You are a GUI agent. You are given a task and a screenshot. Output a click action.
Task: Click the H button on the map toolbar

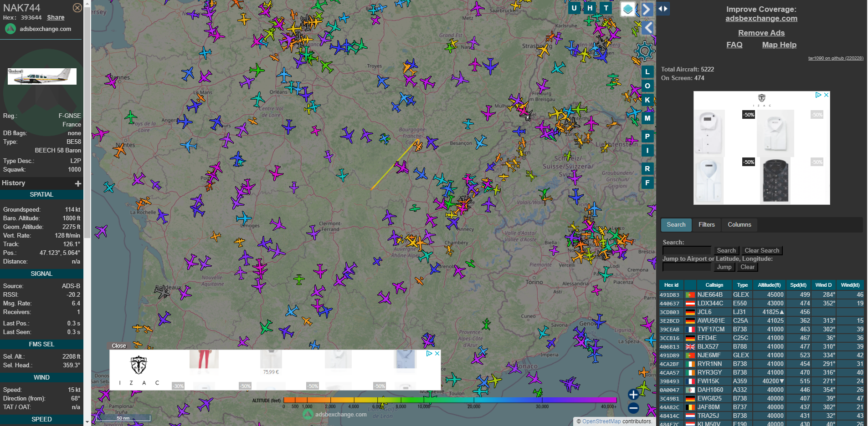coord(590,8)
